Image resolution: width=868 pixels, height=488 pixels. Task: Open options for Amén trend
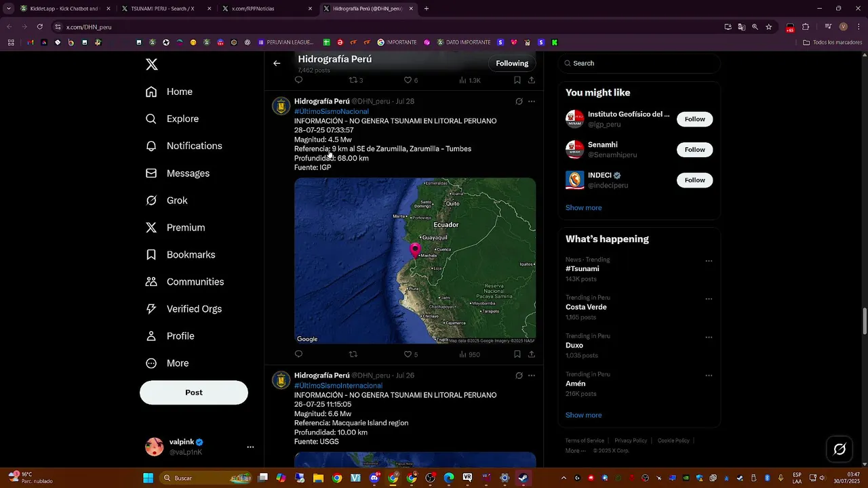pos(709,375)
